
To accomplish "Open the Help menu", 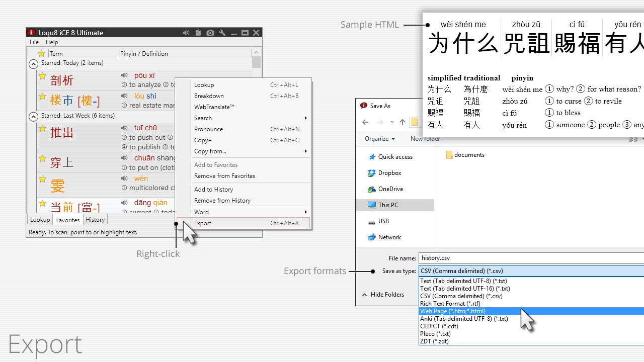I will point(52,42).
